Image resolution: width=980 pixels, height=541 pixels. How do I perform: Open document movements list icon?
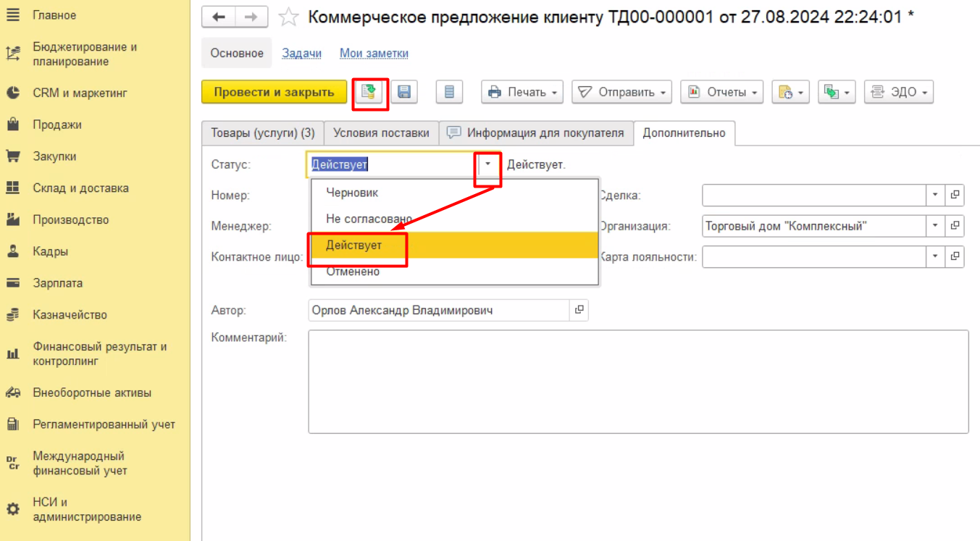coord(449,92)
